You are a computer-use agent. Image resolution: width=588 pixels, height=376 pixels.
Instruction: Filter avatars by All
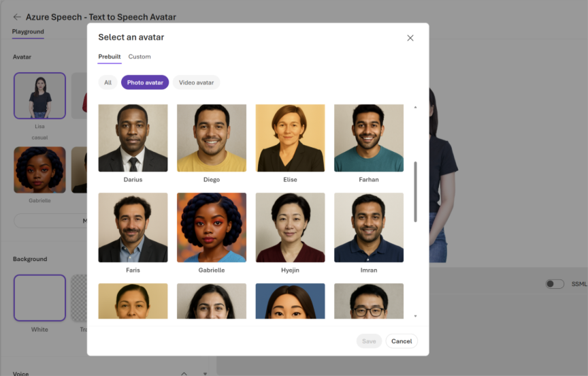[108, 82]
